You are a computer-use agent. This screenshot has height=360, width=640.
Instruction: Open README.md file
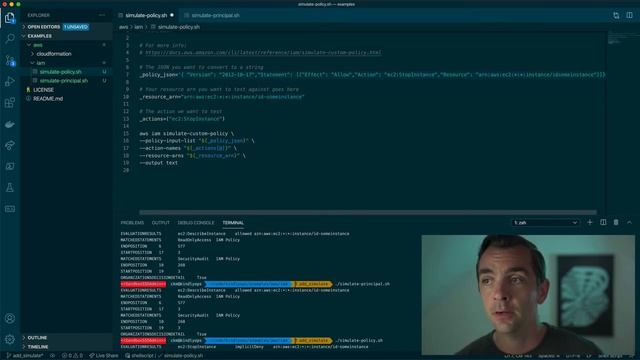48,98
